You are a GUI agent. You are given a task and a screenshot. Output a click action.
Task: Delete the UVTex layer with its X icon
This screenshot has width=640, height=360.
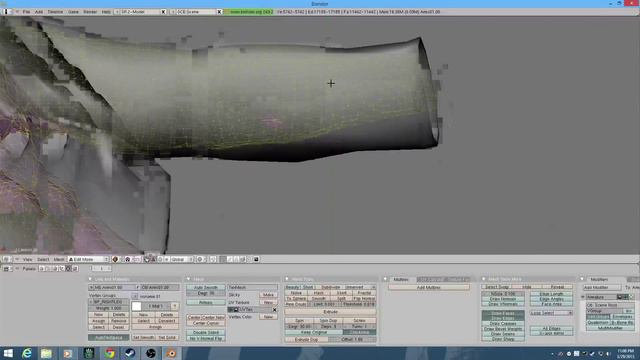[274, 310]
